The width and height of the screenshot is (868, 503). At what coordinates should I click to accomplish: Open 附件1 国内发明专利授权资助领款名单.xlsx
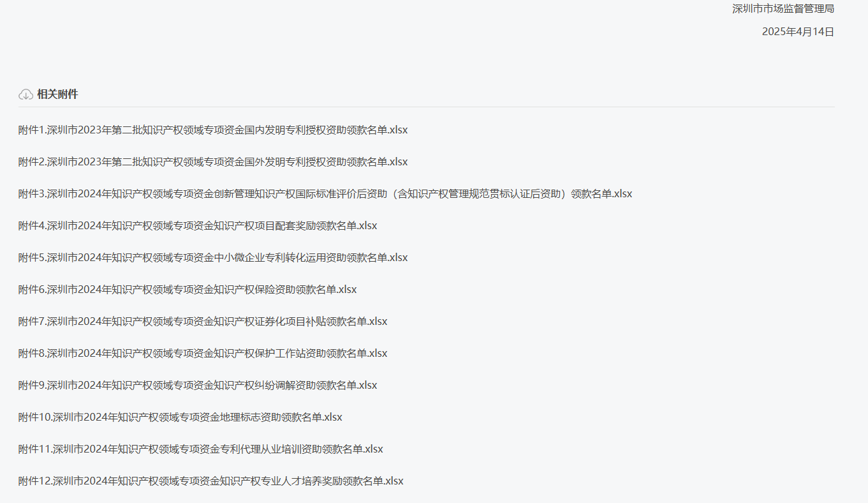[x=213, y=130]
